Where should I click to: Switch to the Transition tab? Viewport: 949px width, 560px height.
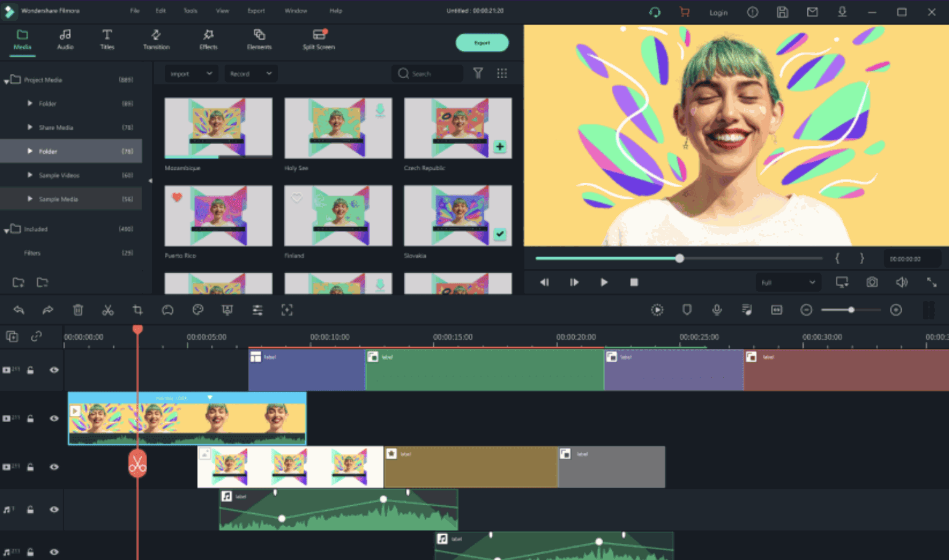[156, 41]
